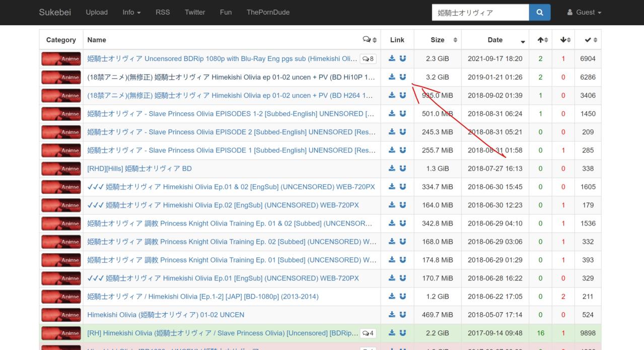
Task: Open the Upload page from navbar
Action: (x=97, y=13)
